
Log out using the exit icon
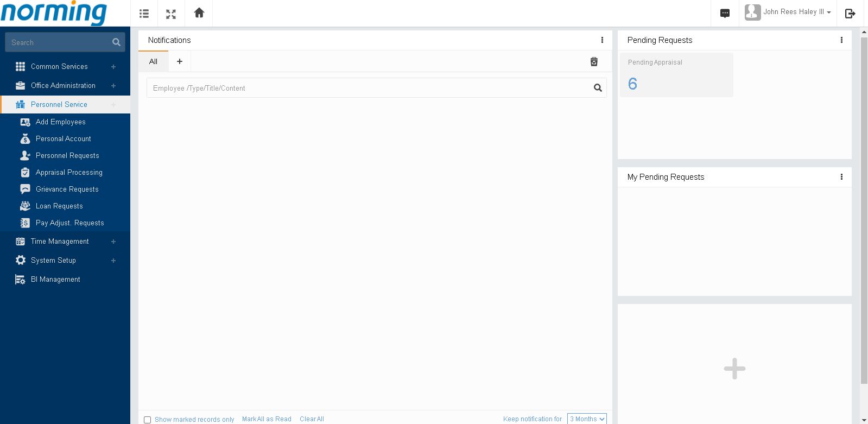click(x=850, y=14)
